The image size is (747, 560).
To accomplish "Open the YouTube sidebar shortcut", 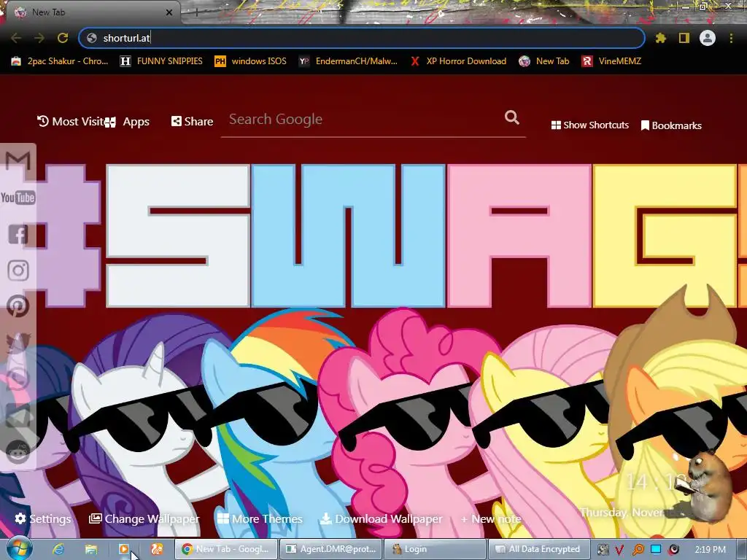I will point(18,198).
